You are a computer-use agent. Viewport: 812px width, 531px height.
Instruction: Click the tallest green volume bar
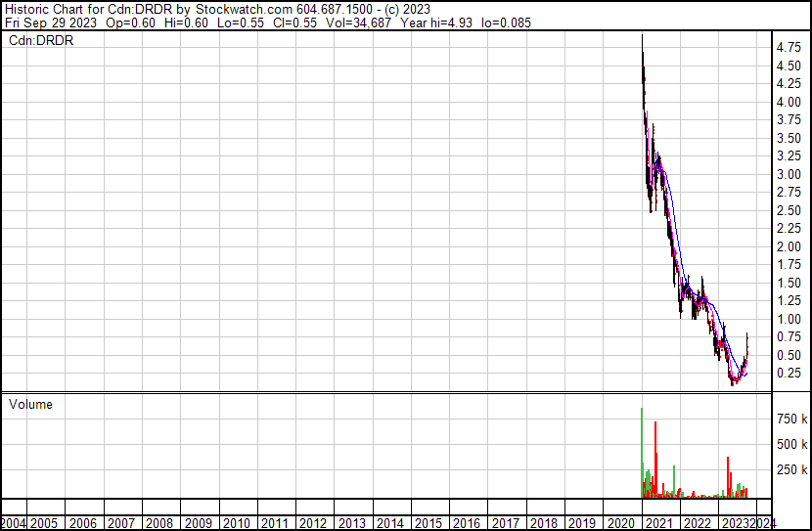642,450
